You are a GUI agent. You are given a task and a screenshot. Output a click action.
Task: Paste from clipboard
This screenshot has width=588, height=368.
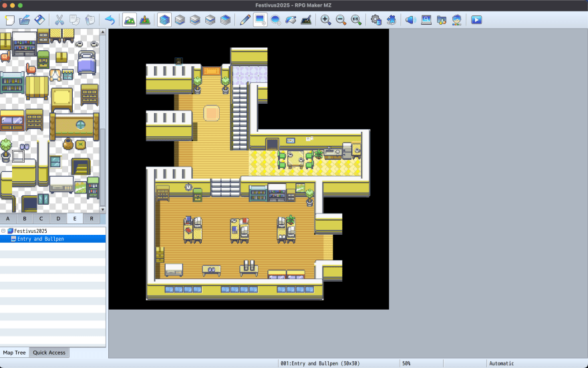tap(90, 20)
